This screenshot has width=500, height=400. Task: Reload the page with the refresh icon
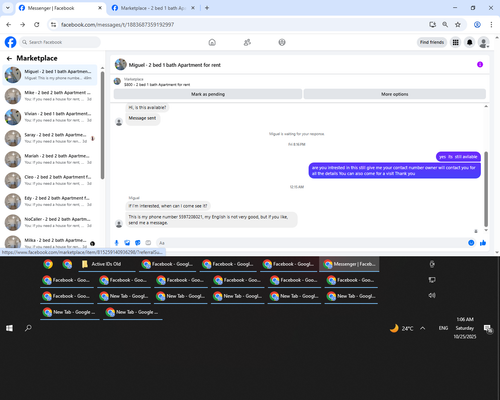click(x=37, y=25)
